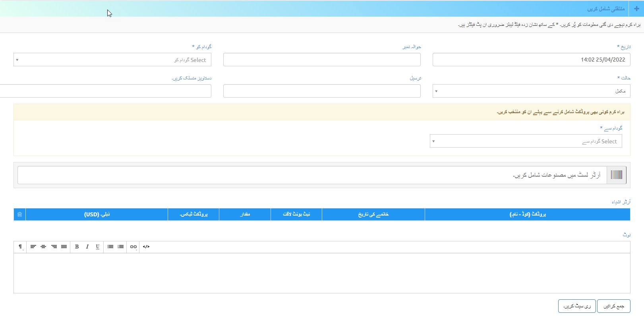This screenshot has height=316, width=644.
Task: Insert a numbered list
Action: (x=121, y=247)
